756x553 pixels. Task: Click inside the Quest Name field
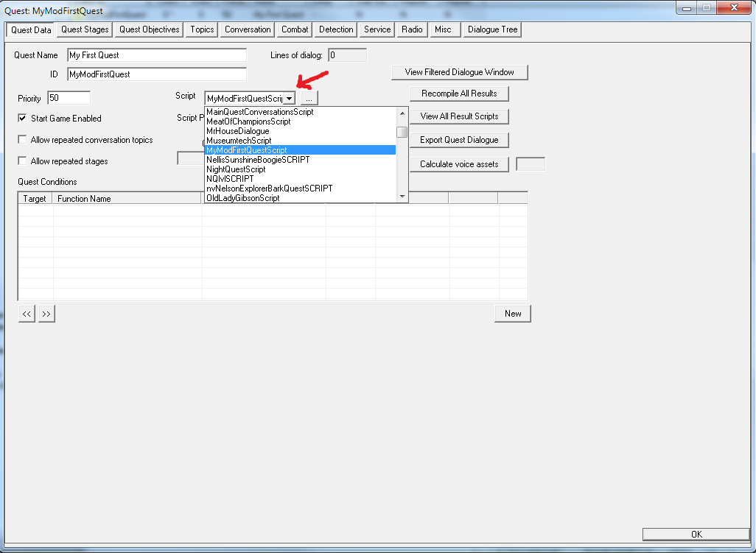[x=156, y=54]
